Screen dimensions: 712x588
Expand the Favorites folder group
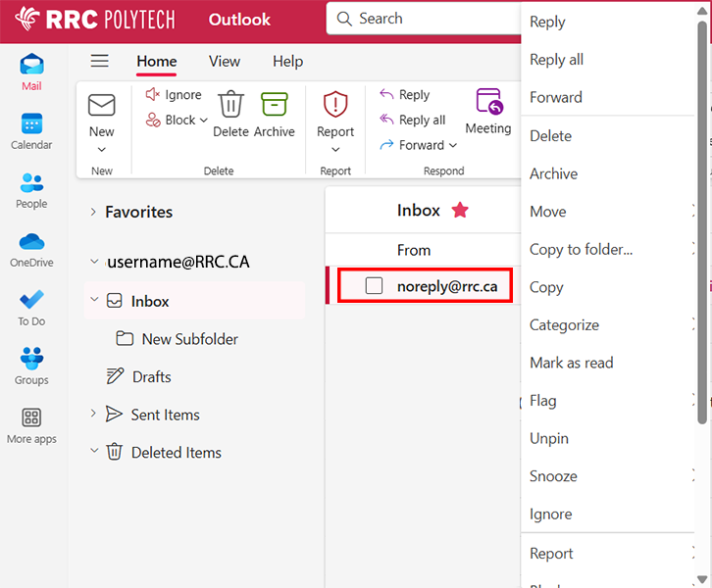click(93, 212)
